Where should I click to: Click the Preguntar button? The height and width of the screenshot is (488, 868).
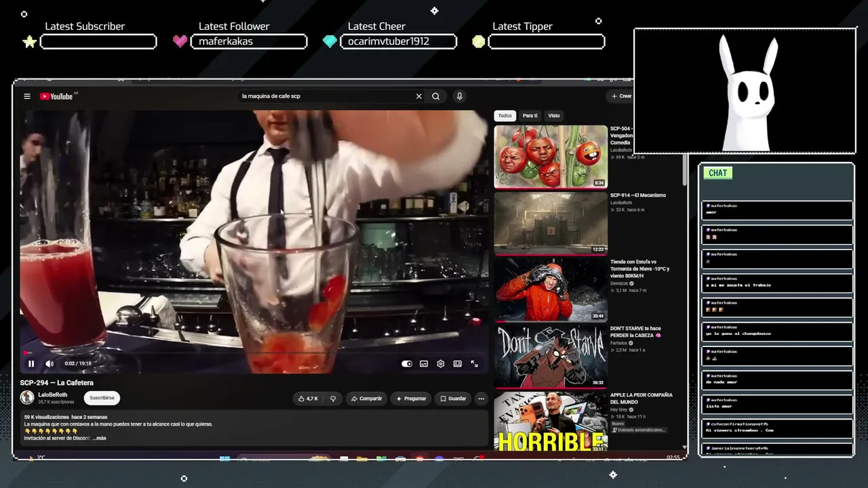411,399
